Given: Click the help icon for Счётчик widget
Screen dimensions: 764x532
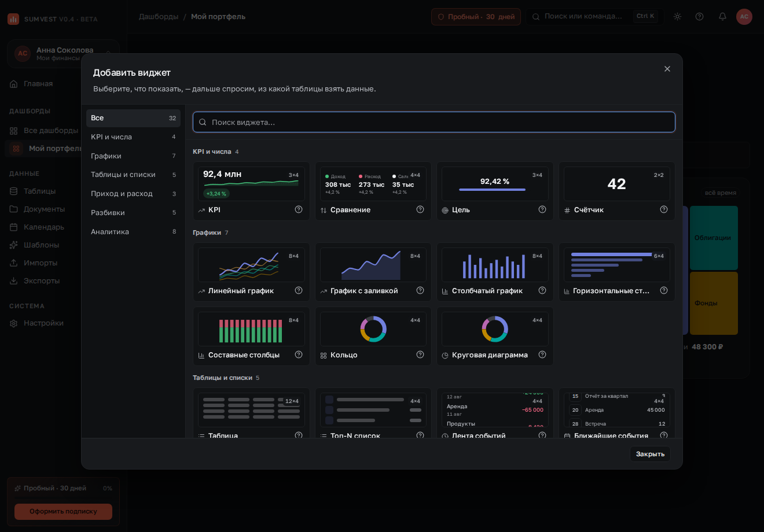Looking at the screenshot, I should 664,209.
